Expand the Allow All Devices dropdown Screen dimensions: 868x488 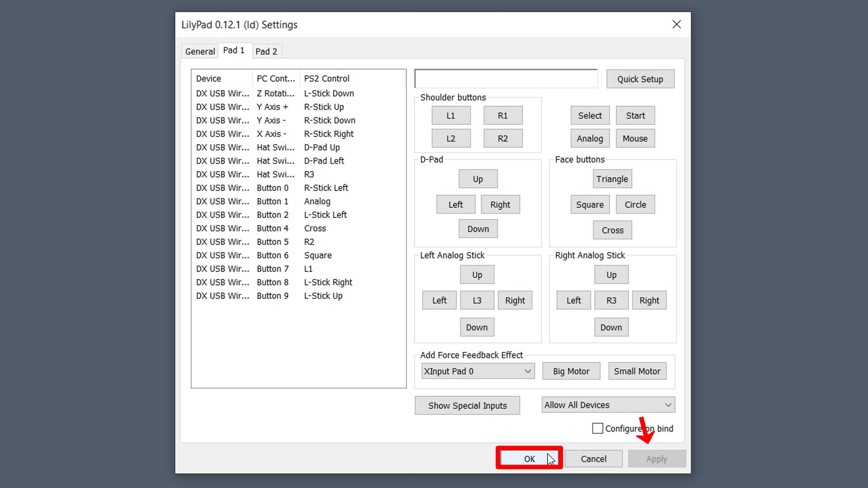point(608,405)
